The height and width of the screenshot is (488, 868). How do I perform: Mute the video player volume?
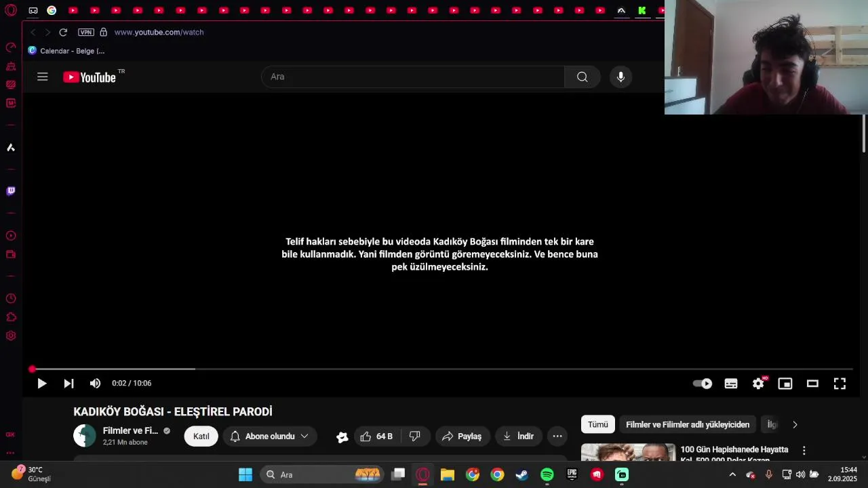pos(95,384)
